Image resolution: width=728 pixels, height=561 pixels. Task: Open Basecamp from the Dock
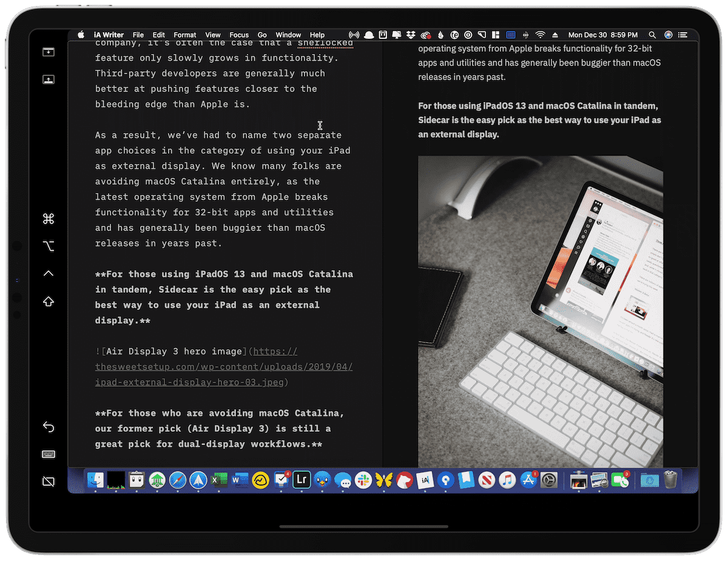coord(261,480)
